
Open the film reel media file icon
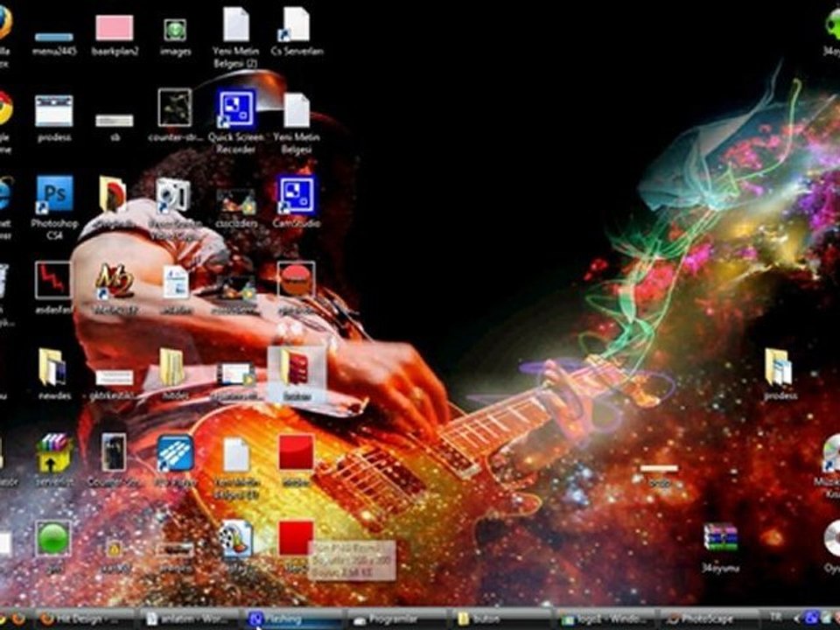tap(235, 539)
